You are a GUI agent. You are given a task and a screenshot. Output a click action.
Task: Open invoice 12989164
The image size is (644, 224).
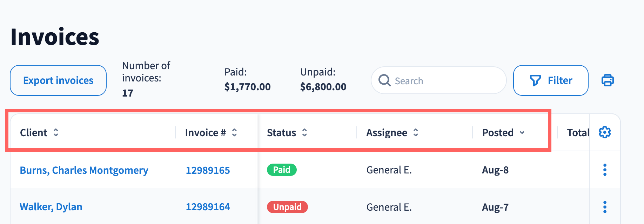208,207
